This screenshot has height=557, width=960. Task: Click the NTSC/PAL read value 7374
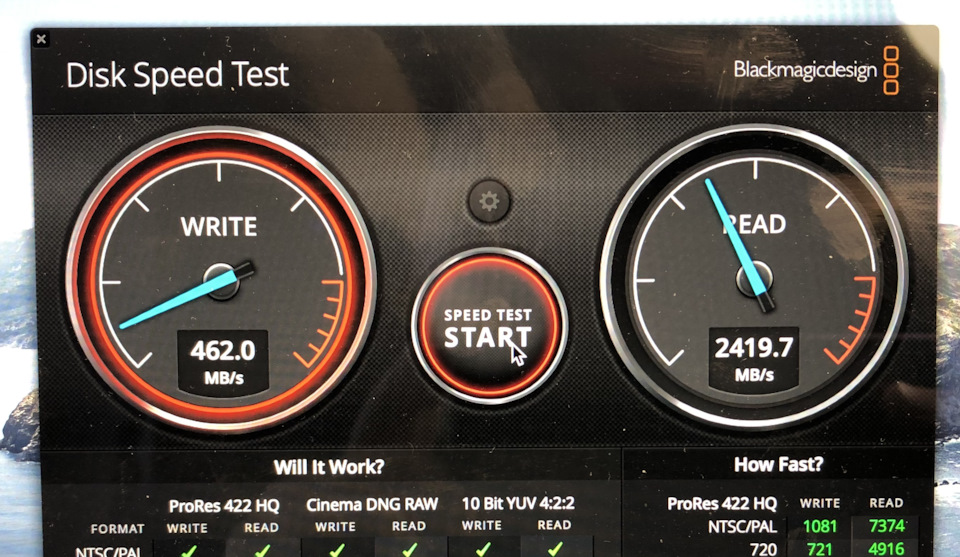pos(887,526)
